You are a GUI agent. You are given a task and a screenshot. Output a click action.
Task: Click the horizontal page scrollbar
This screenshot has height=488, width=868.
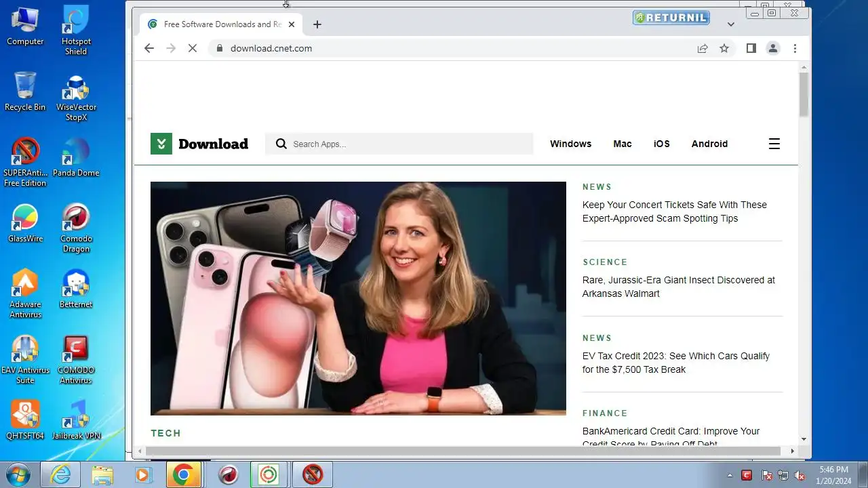click(x=464, y=451)
